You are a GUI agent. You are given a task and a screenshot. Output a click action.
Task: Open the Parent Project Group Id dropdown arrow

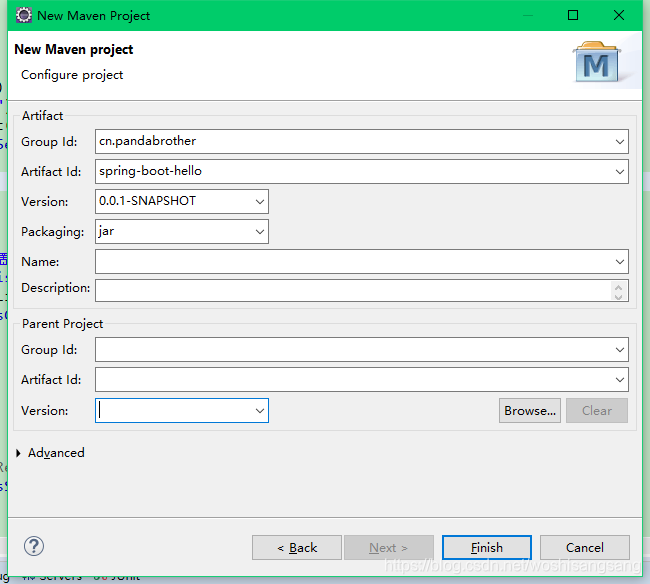click(619, 350)
